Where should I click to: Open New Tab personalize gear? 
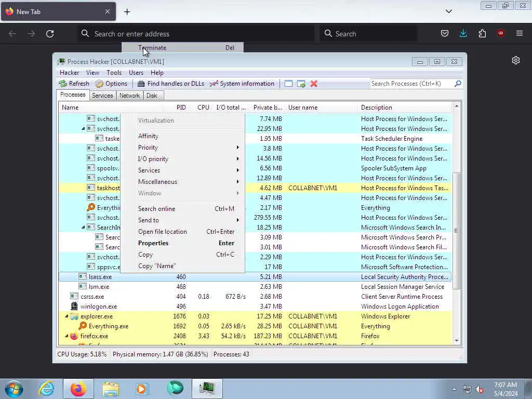(516, 60)
